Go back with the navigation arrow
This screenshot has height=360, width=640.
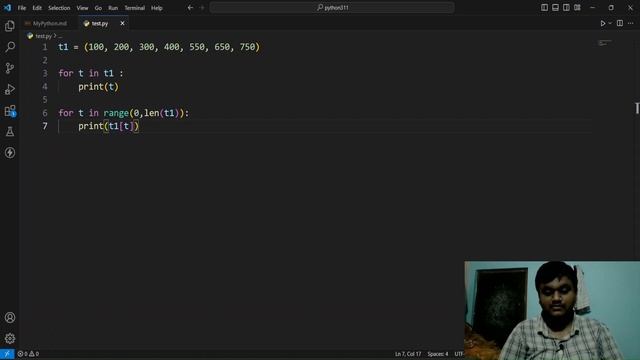click(x=190, y=7)
